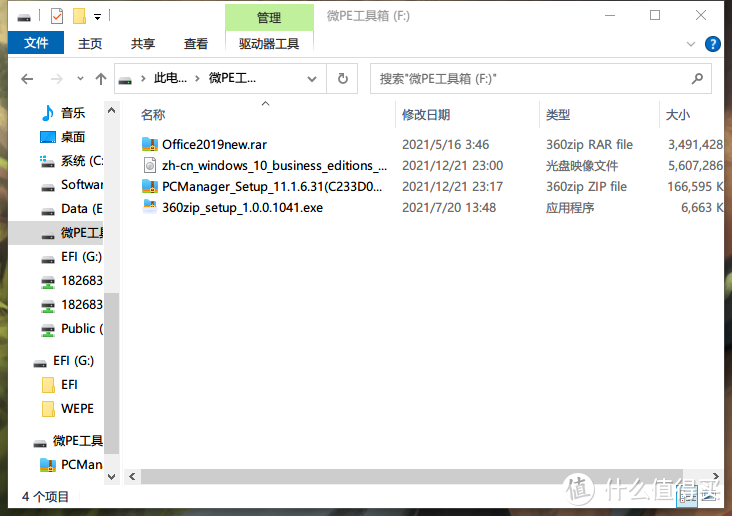Refresh the folder view

tap(343, 78)
